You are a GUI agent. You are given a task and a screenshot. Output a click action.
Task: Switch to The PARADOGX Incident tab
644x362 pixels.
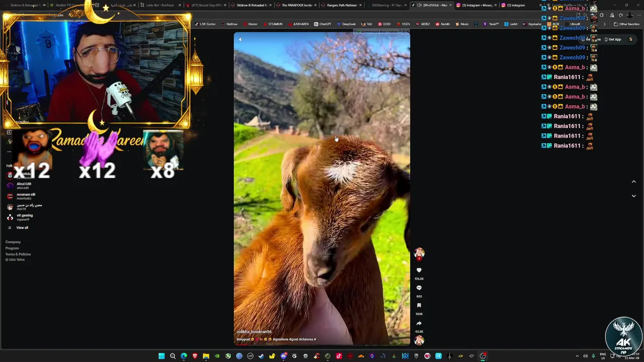pos(296,5)
